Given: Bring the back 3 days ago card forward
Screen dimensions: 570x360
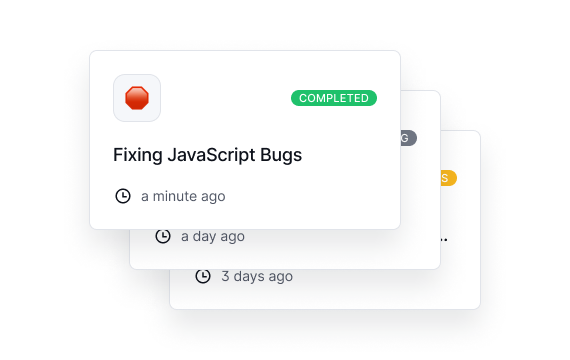Looking at the screenshot, I should coord(364,291).
